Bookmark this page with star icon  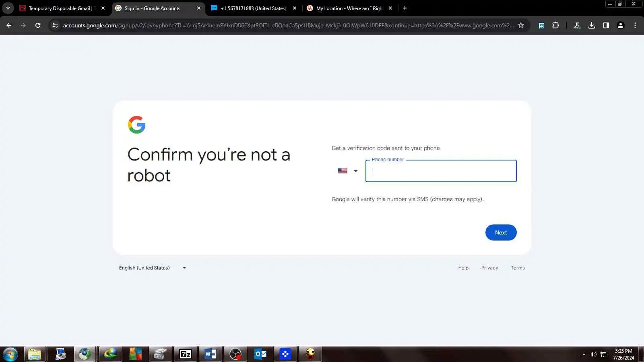click(x=521, y=25)
